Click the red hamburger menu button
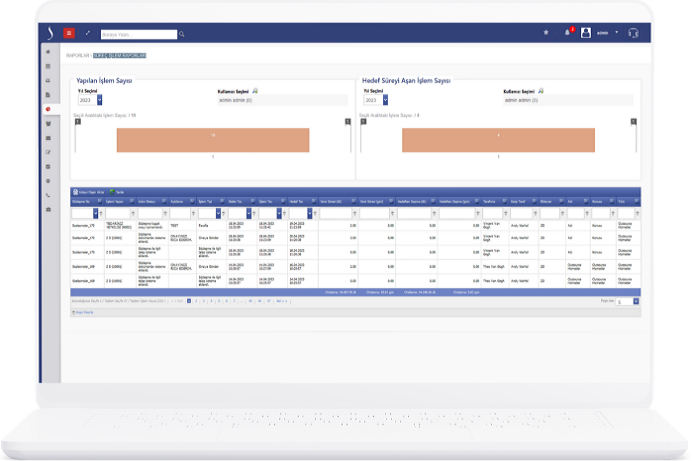This screenshot has width=692, height=461. (x=69, y=33)
